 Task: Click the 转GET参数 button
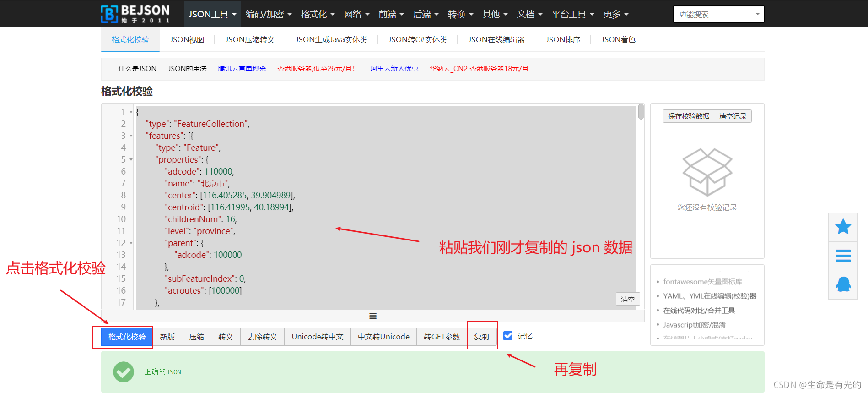(x=442, y=337)
